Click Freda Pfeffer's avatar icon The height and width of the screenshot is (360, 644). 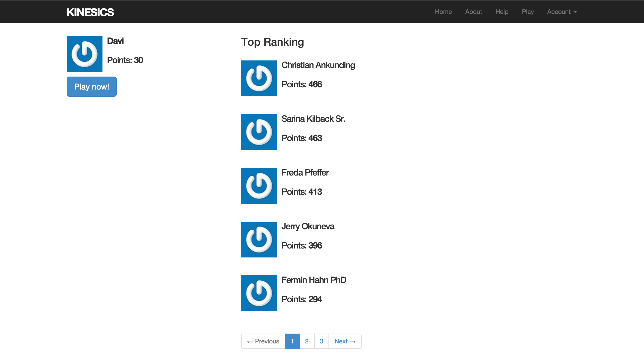tap(259, 186)
